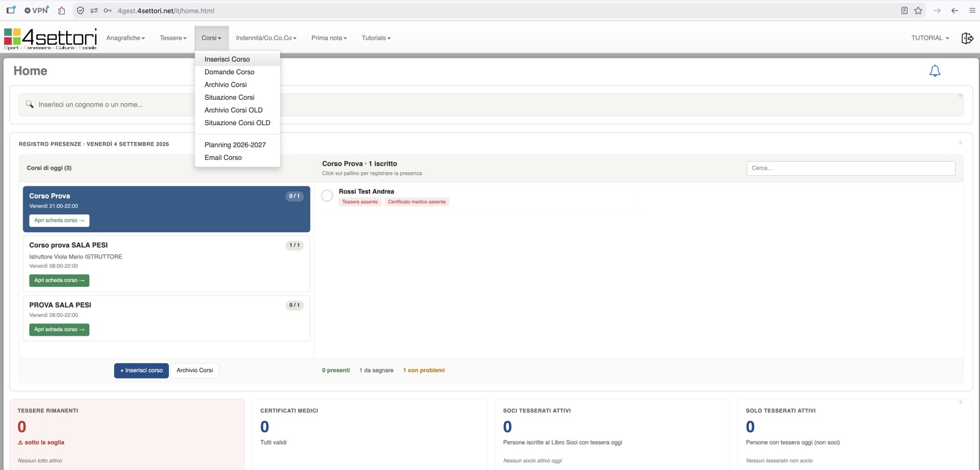
Task: Select Email Corso menu entry
Action: (x=238, y=157)
